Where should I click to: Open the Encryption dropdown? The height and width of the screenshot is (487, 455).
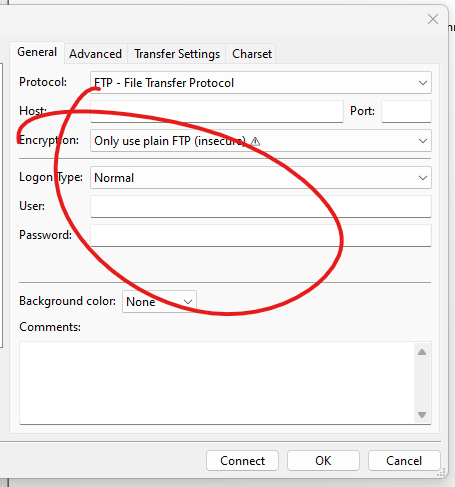click(x=261, y=141)
